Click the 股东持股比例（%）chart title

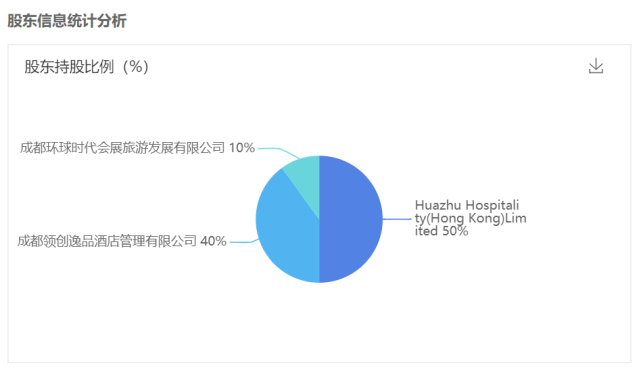click(87, 66)
